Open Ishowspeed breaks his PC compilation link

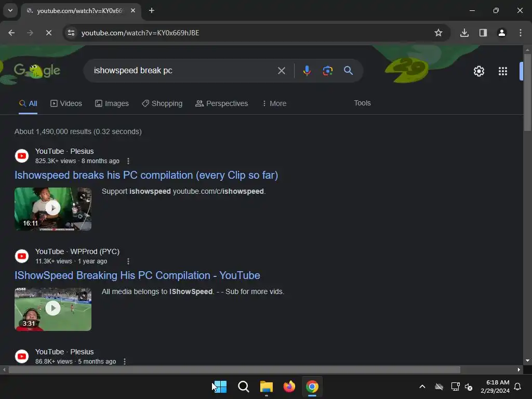click(146, 175)
